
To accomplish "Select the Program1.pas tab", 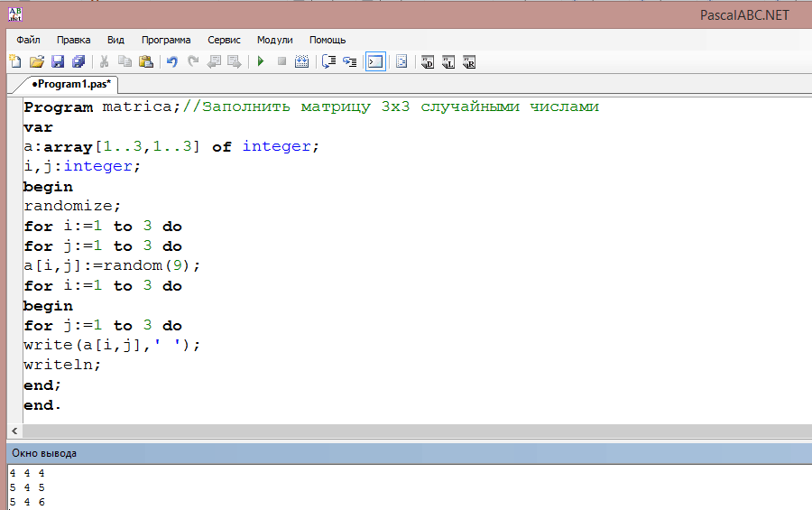I will coord(71,84).
